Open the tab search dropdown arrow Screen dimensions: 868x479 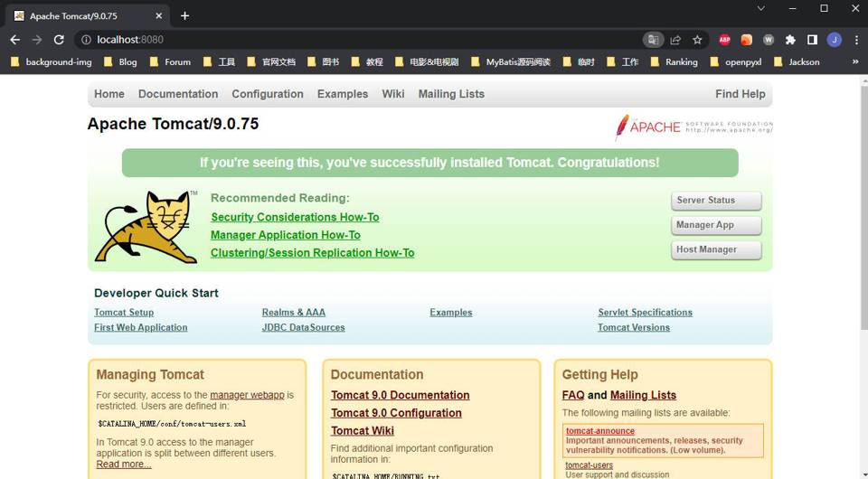click(760, 8)
